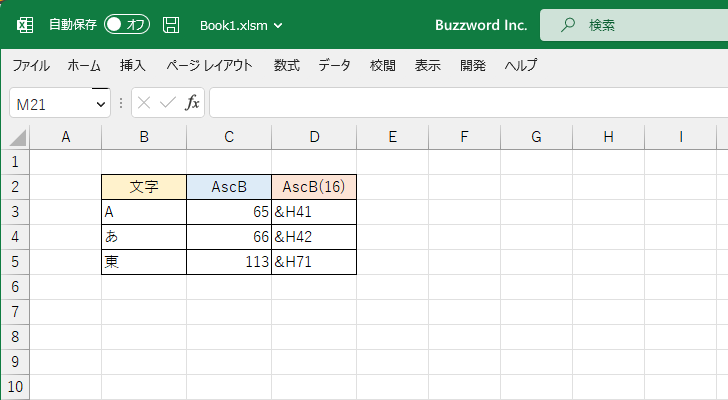The image size is (728, 400).
Task: Select row 7 header
Action: [15, 312]
